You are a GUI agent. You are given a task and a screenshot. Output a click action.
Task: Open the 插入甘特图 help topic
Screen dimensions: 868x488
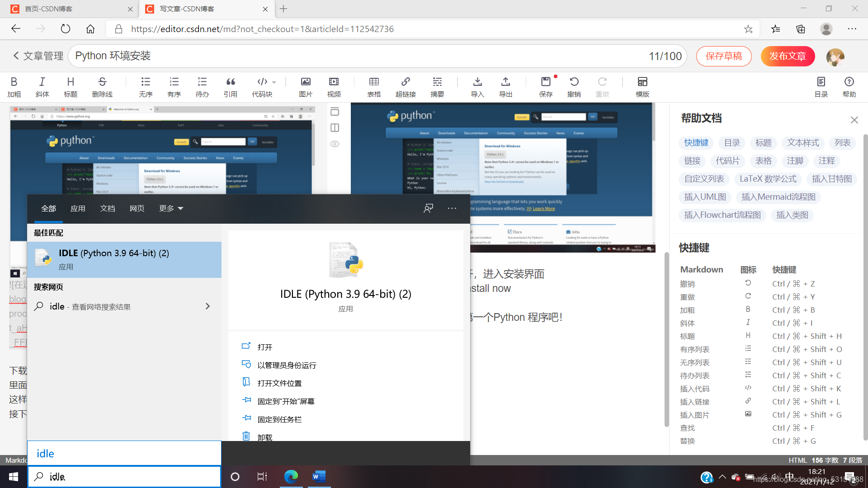coord(832,179)
